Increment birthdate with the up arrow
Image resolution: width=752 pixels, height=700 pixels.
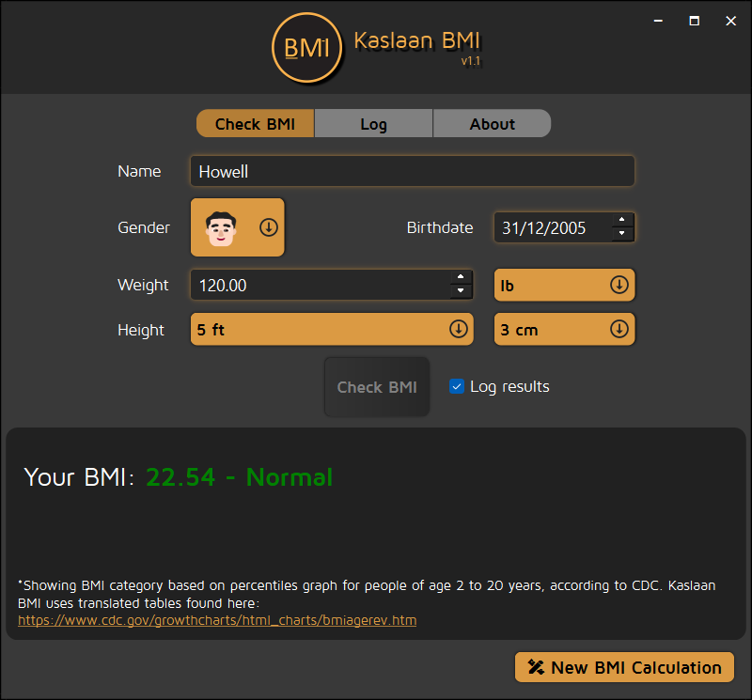[622, 220]
